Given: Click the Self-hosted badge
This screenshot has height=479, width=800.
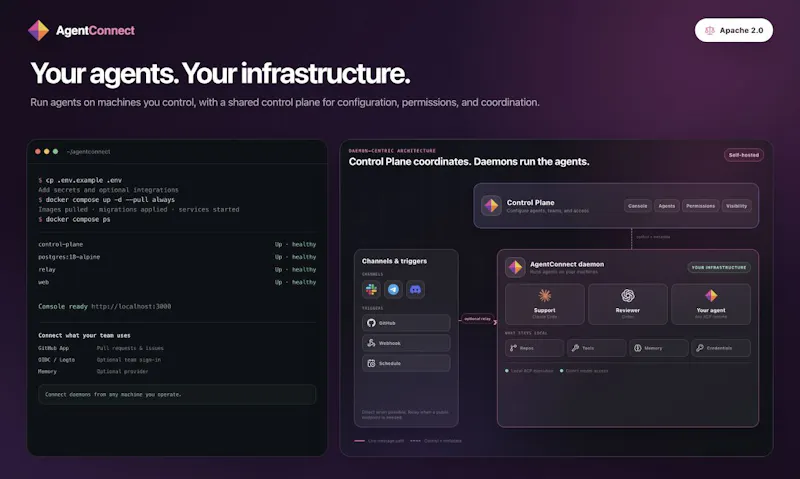Looking at the screenshot, I should (x=744, y=155).
